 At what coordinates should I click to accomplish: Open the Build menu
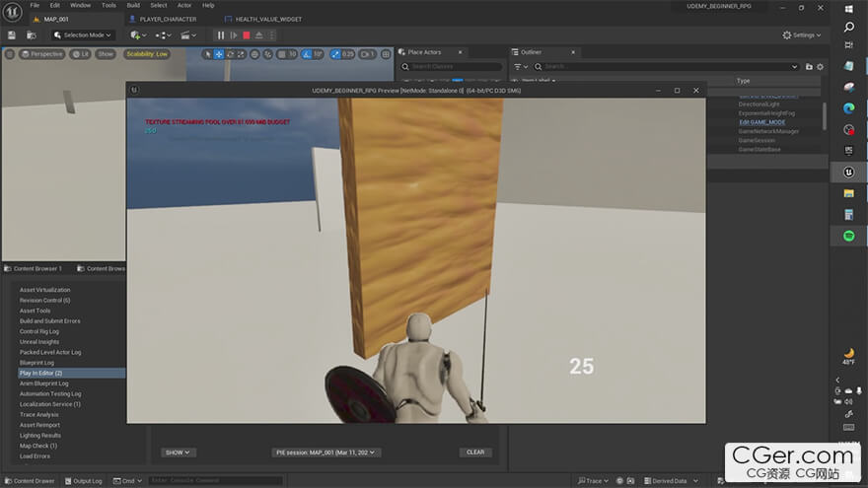pyautogui.click(x=133, y=5)
